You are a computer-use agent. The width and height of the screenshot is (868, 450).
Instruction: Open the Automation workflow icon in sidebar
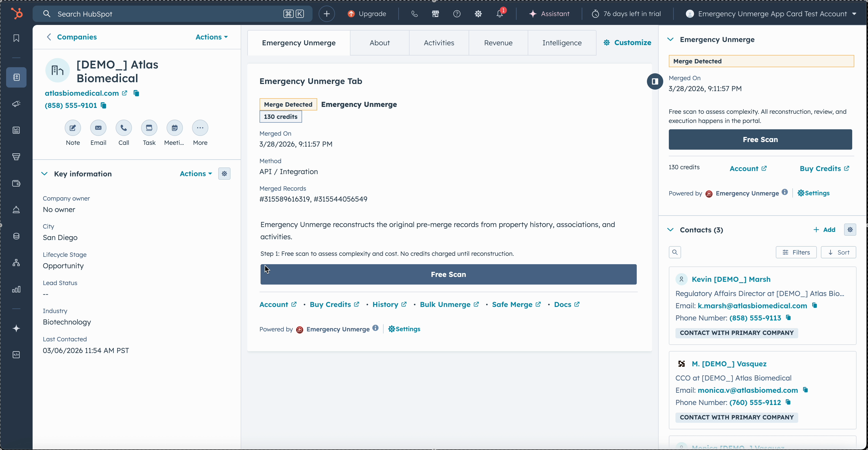16,263
